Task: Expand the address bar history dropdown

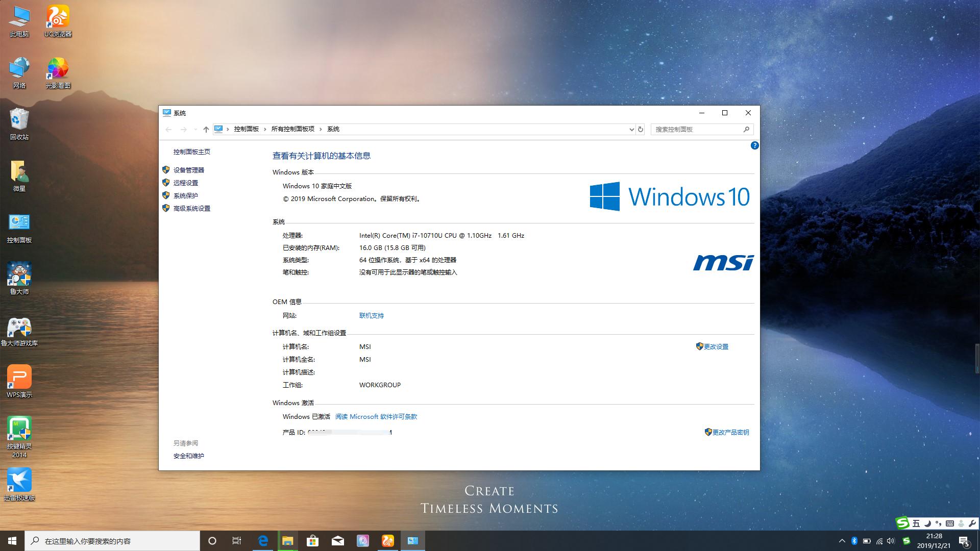Action: pyautogui.click(x=631, y=130)
